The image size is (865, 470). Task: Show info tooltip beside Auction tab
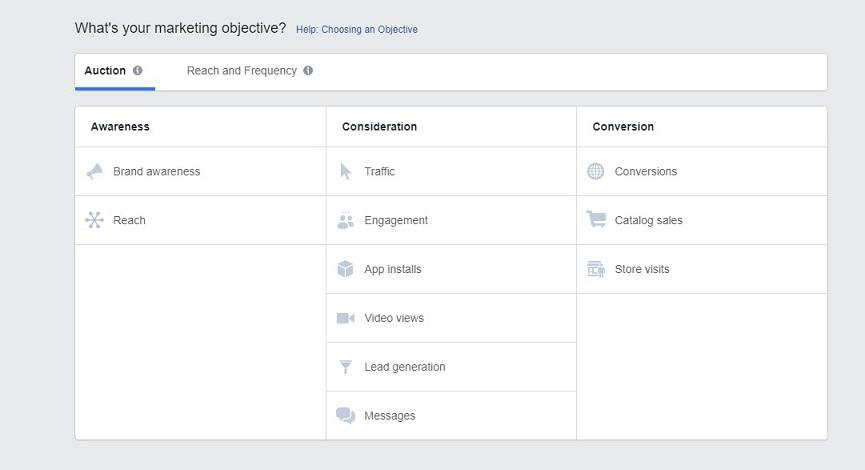click(x=138, y=71)
